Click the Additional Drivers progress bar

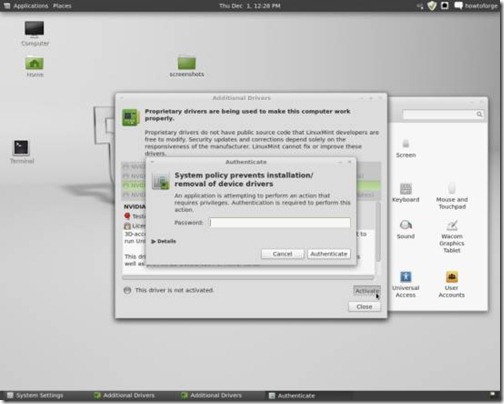click(x=248, y=277)
